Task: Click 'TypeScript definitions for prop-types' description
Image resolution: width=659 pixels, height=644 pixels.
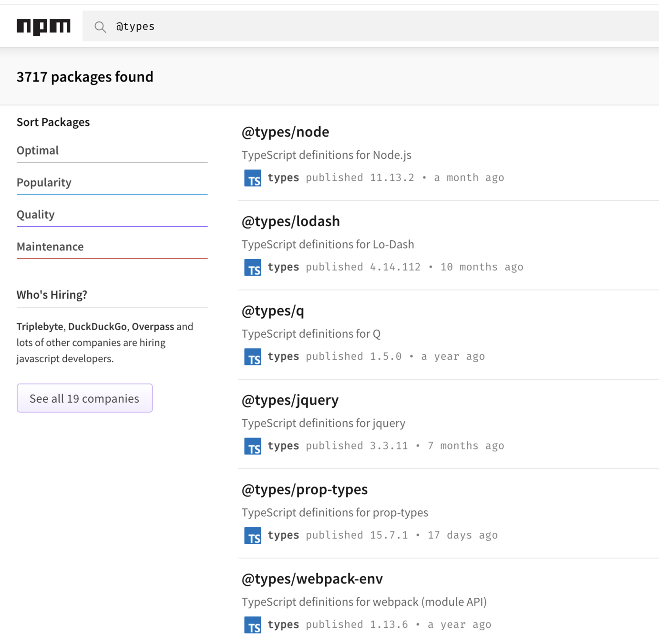Action: (x=335, y=512)
